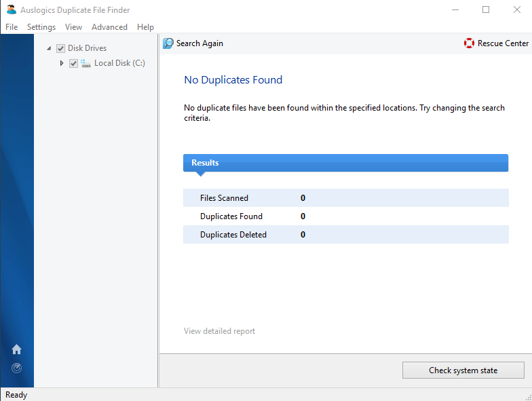Open the Help menu
Screen dimensions: 532x401
tap(145, 27)
